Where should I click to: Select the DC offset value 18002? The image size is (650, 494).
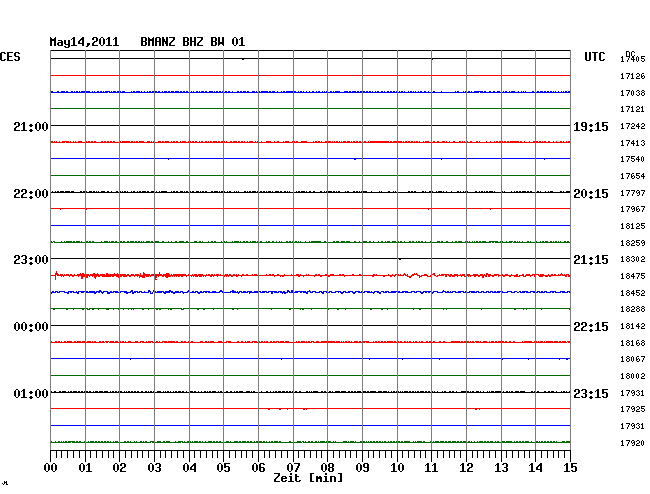point(633,376)
